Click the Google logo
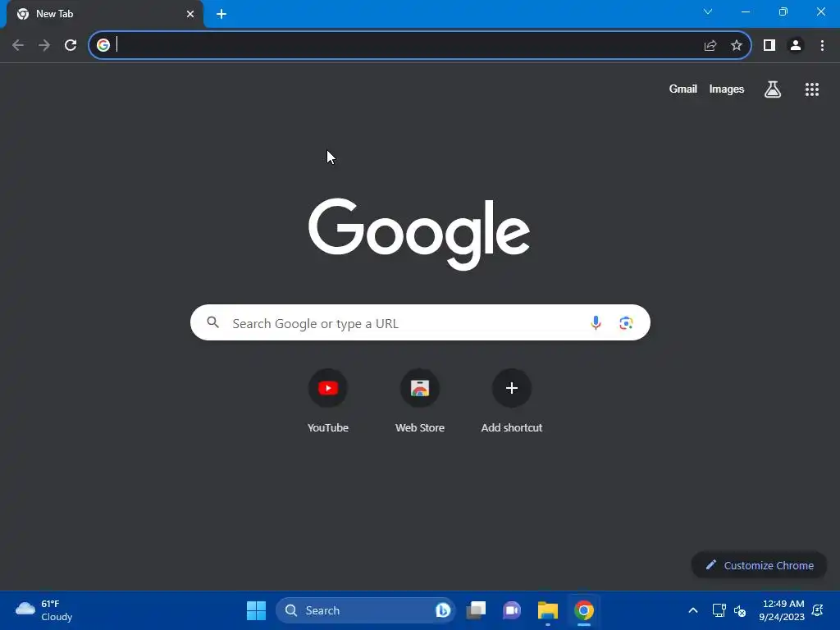This screenshot has width=840, height=630. [x=419, y=234]
